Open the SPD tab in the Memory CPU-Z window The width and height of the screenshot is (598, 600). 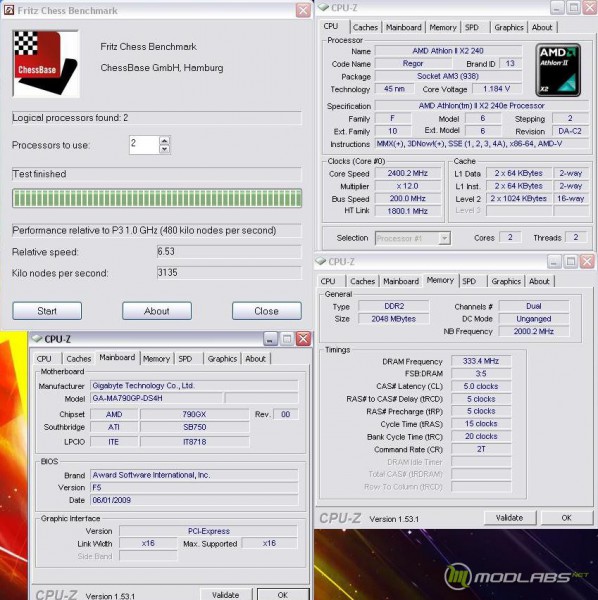(471, 281)
